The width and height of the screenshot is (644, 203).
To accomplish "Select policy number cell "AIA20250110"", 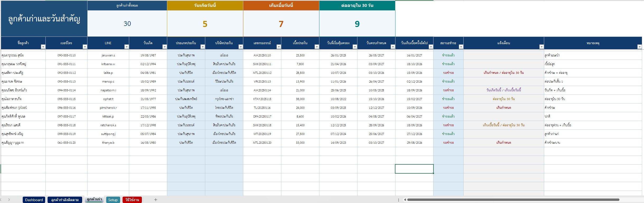I will click(262, 55).
